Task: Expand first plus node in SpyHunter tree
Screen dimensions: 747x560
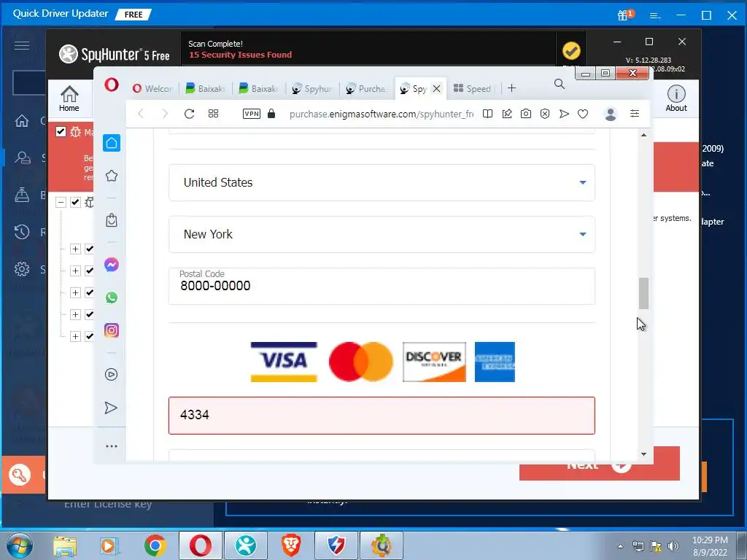Action: click(x=75, y=249)
